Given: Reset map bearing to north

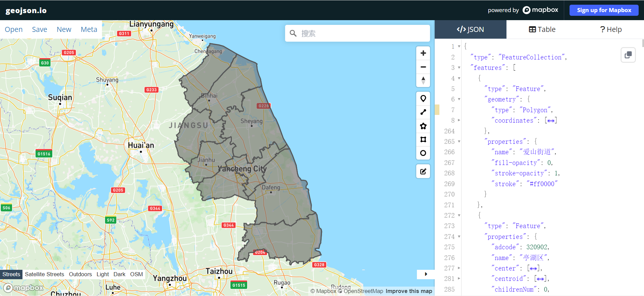Looking at the screenshot, I should (423, 81).
